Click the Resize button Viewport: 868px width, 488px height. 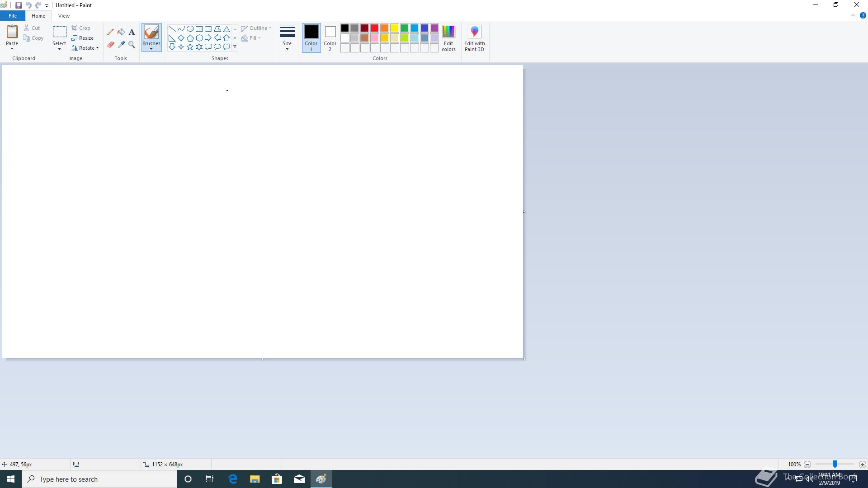[83, 38]
